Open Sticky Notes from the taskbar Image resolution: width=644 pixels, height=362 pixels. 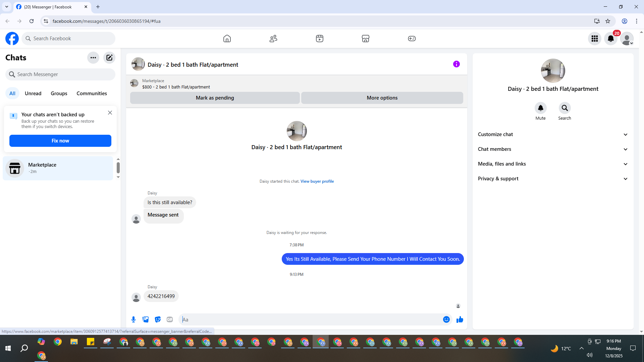91,342
